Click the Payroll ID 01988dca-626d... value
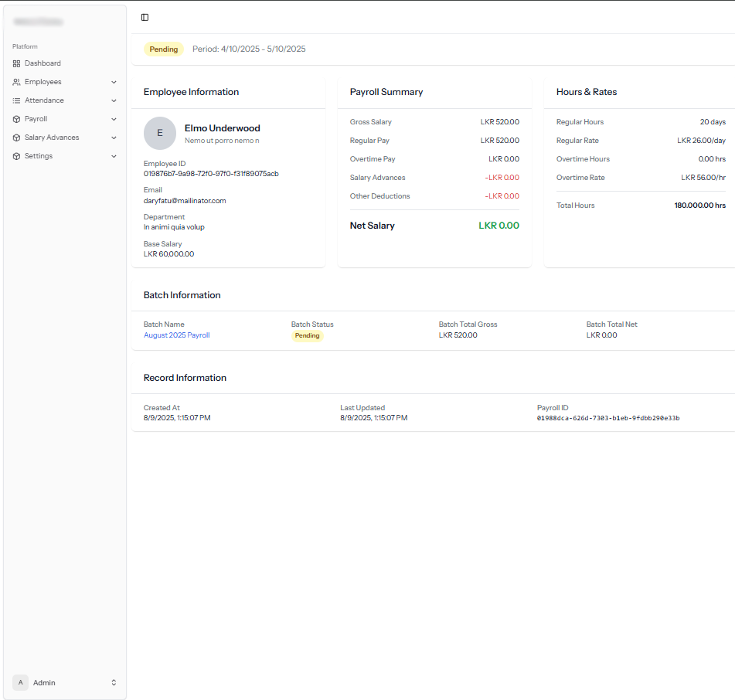735x700 pixels. (608, 418)
